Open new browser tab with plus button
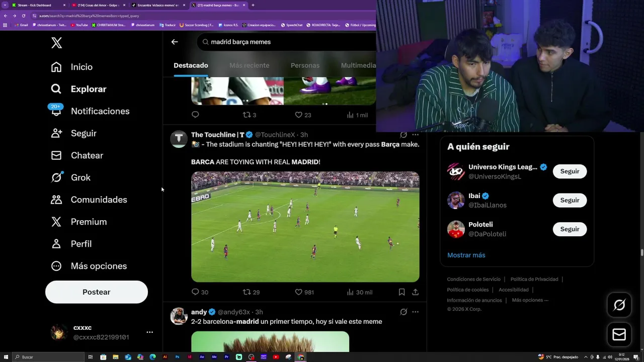 click(253, 5)
